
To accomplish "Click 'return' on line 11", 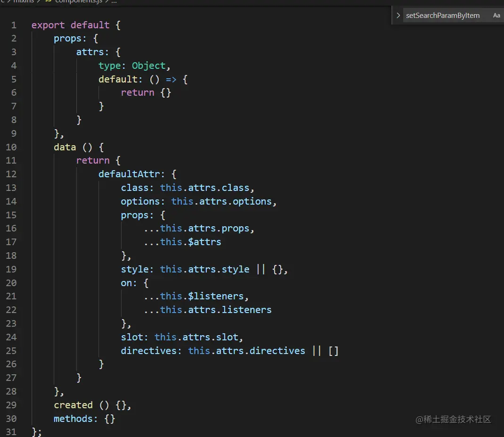I will (x=93, y=160).
